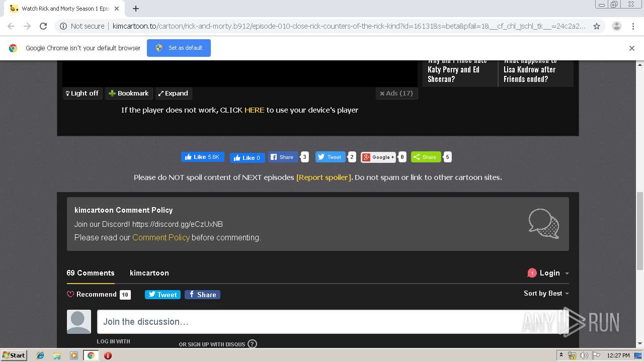This screenshot has width=644, height=362.
Task: Click the Facebook Like 0 button
Action: 247,157
